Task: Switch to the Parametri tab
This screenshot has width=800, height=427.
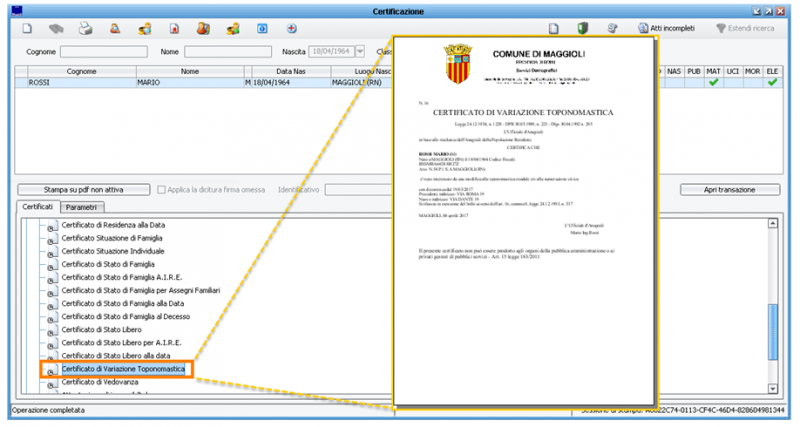Action: pyautogui.click(x=82, y=207)
